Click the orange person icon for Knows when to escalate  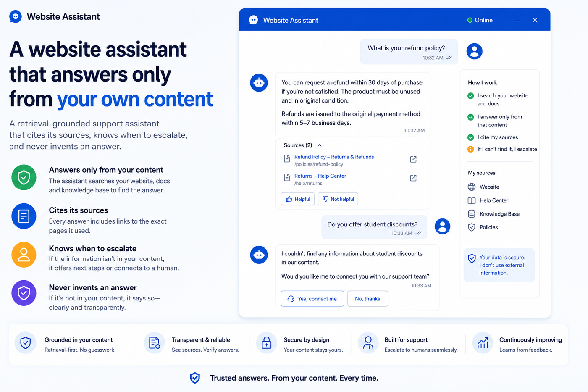click(x=24, y=255)
